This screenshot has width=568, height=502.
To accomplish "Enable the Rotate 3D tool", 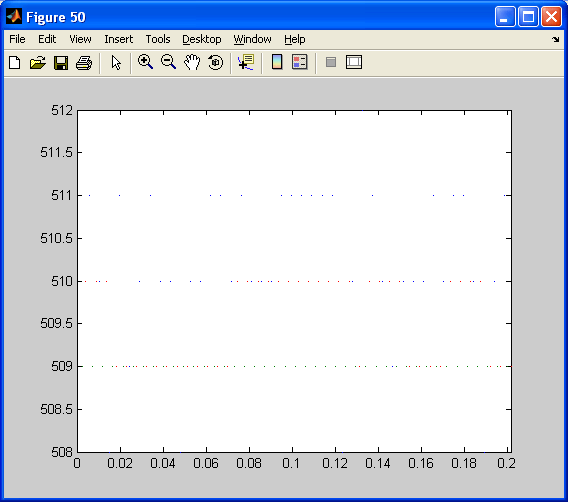I will [x=216, y=62].
